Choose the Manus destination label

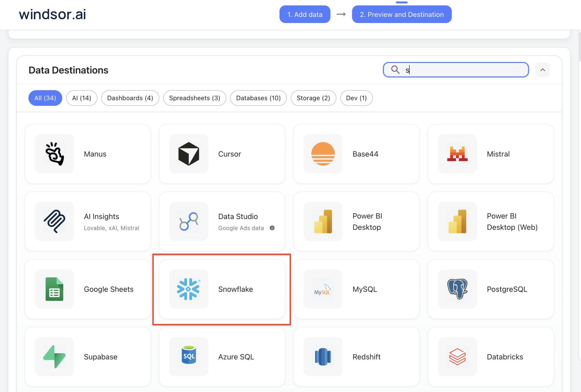(x=95, y=154)
